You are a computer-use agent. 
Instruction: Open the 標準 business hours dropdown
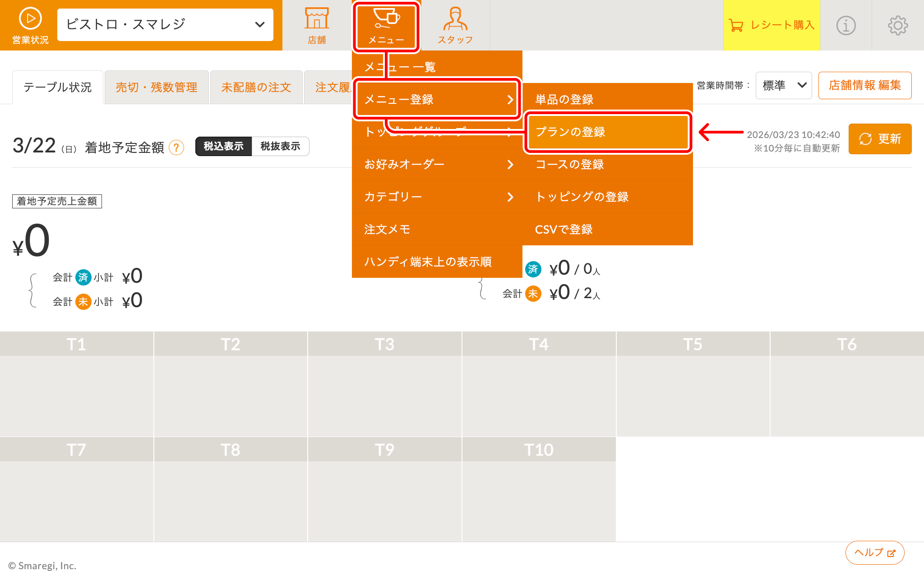click(x=784, y=85)
